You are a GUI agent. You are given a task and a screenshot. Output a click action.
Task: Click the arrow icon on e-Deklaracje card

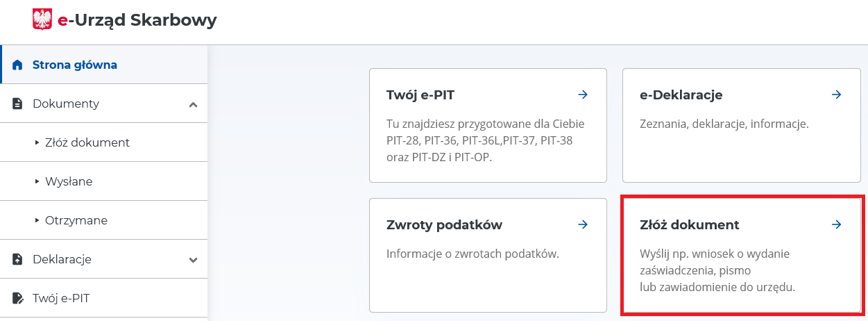pos(836,94)
